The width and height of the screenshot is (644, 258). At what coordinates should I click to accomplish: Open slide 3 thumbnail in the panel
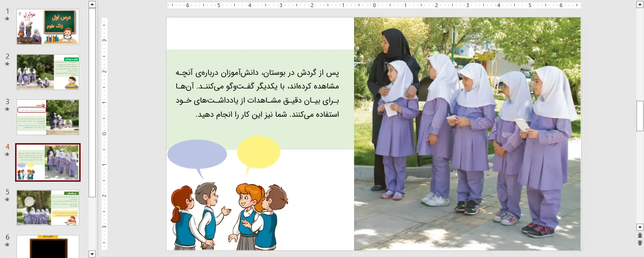(48, 117)
